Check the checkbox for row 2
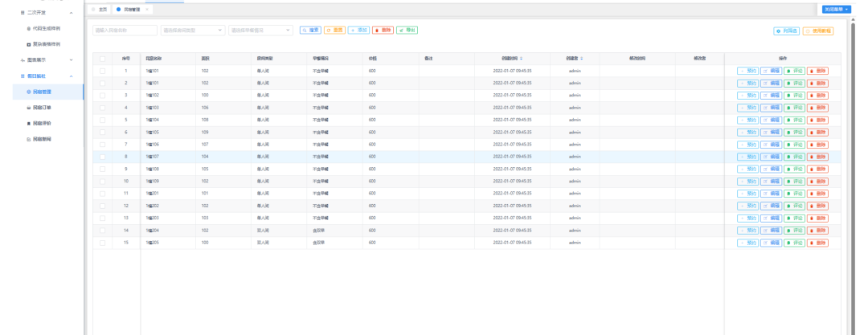The image size is (868, 335). pos(102,83)
